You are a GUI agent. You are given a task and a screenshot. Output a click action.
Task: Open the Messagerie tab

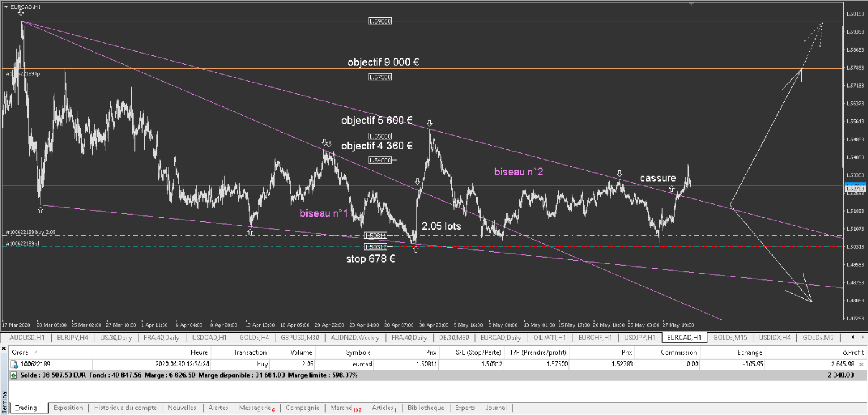point(257,408)
